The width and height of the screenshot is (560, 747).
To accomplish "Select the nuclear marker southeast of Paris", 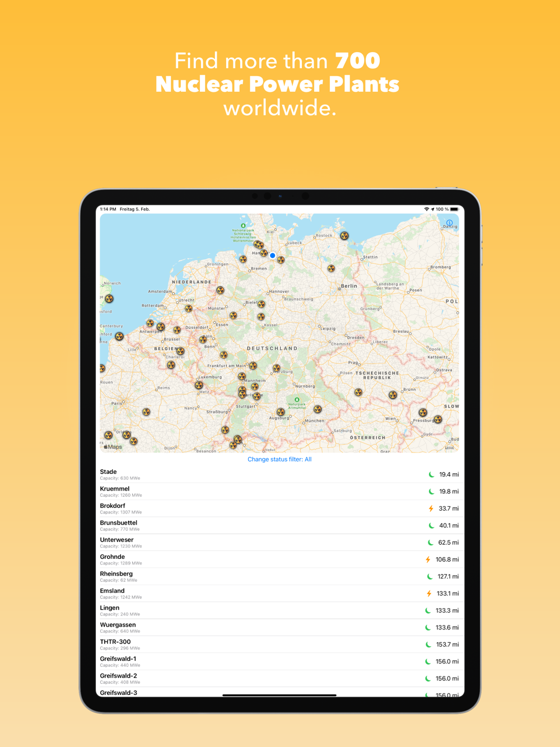I will tap(146, 412).
